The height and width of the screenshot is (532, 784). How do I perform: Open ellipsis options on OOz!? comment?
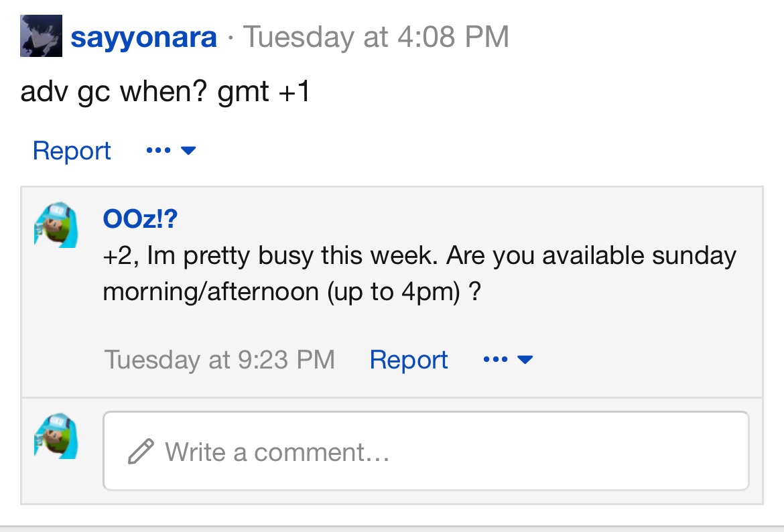495,359
